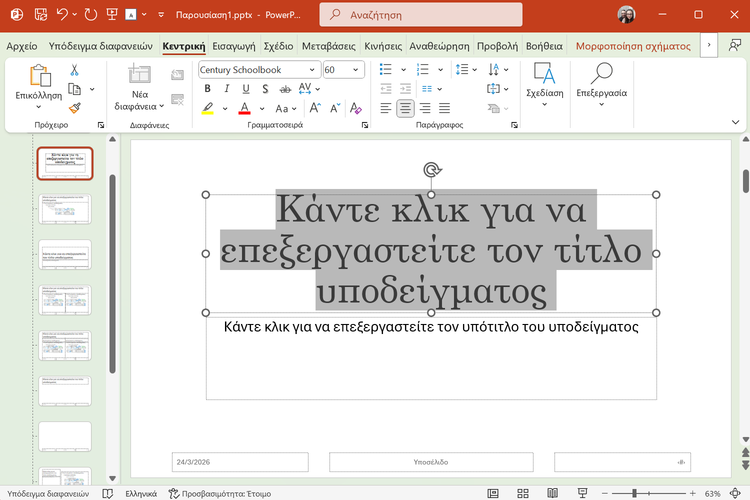Select the Format Painter brush icon

click(x=74, y=108)
